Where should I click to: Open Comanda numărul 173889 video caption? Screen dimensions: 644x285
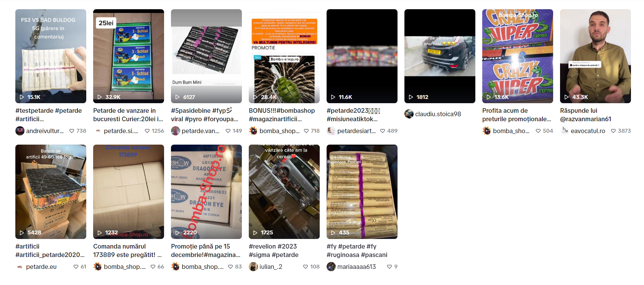point(128,250)
